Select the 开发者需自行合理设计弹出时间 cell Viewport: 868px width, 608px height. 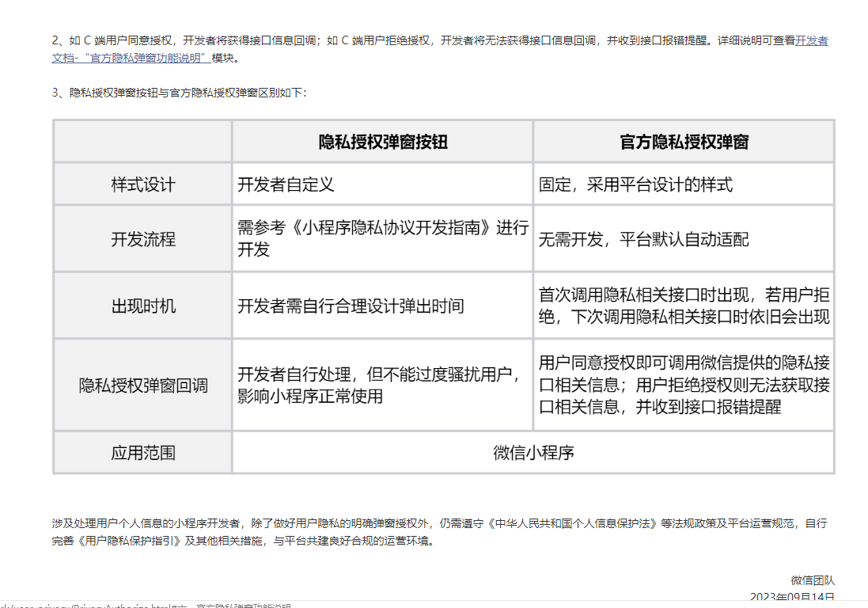382,306
